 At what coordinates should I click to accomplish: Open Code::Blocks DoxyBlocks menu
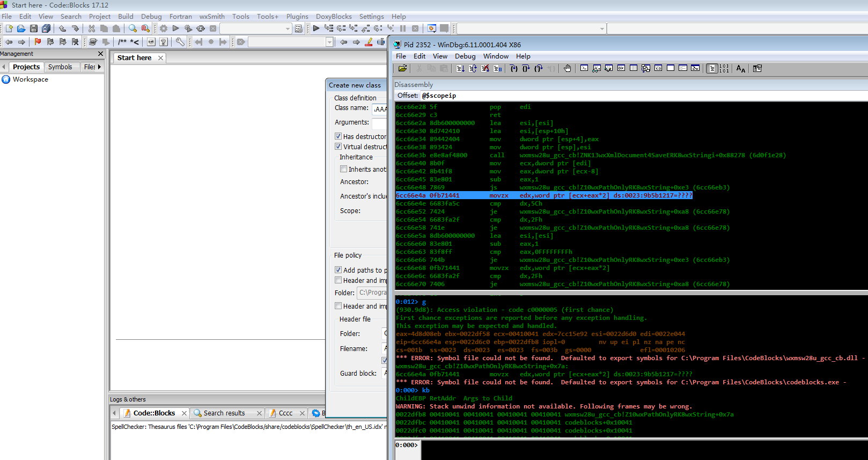tap(334, 17)
